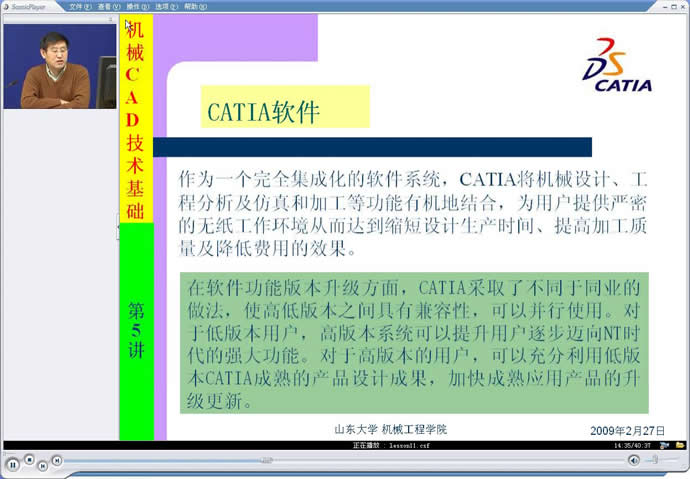690x479 pixels.
Task: Mute audio with the speaker icon
Action: (x=634, y=460)
